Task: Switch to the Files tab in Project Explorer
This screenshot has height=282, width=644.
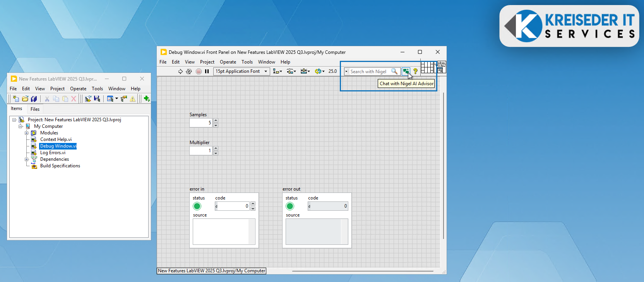Action: click(x=35, y=109)
